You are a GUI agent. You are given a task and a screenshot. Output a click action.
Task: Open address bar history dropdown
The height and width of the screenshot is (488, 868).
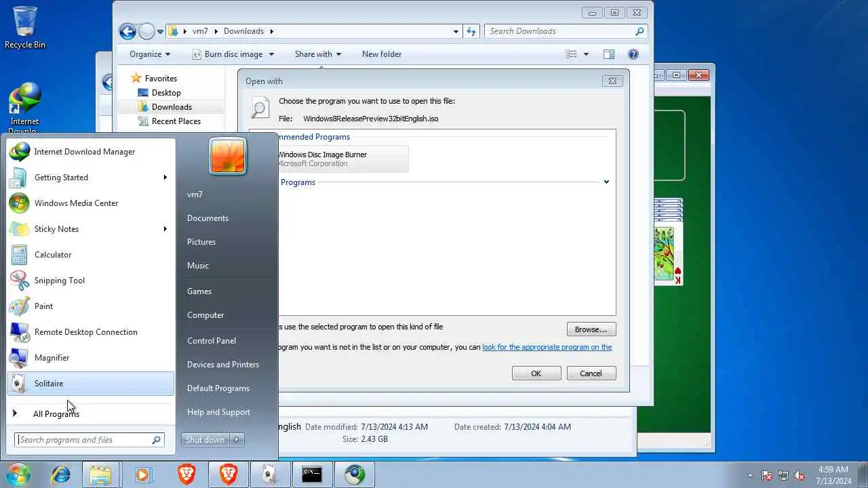point(456,31)
